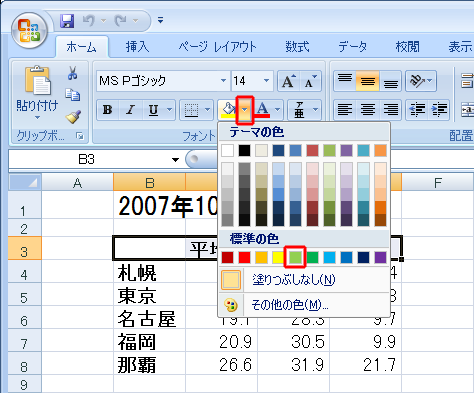The image size is (474, 393).
Task: Center text horizontally
Action: pyautogui.click(x=367, y=110)
